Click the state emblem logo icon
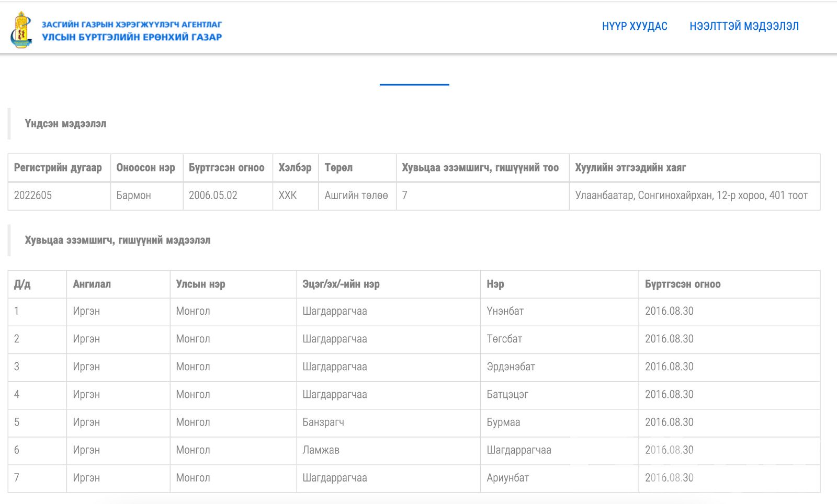Screen dimensions: 837x504 (21, 30)
